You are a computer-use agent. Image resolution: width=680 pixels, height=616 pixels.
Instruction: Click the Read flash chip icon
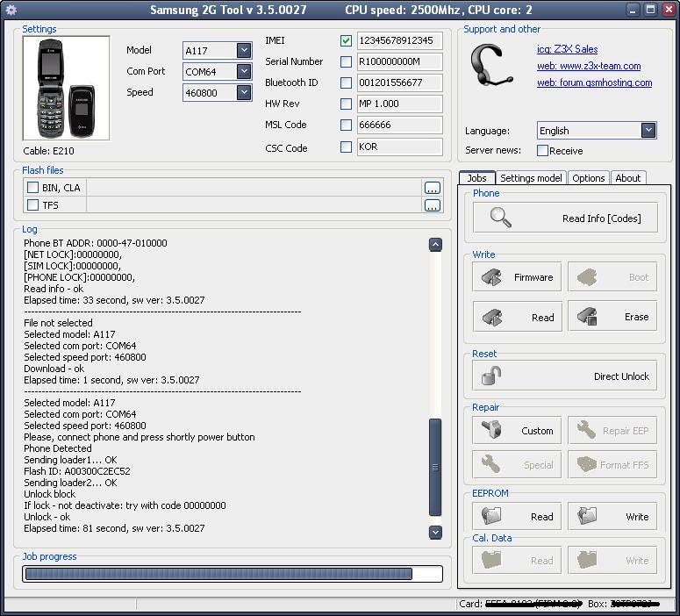[491, 317]
